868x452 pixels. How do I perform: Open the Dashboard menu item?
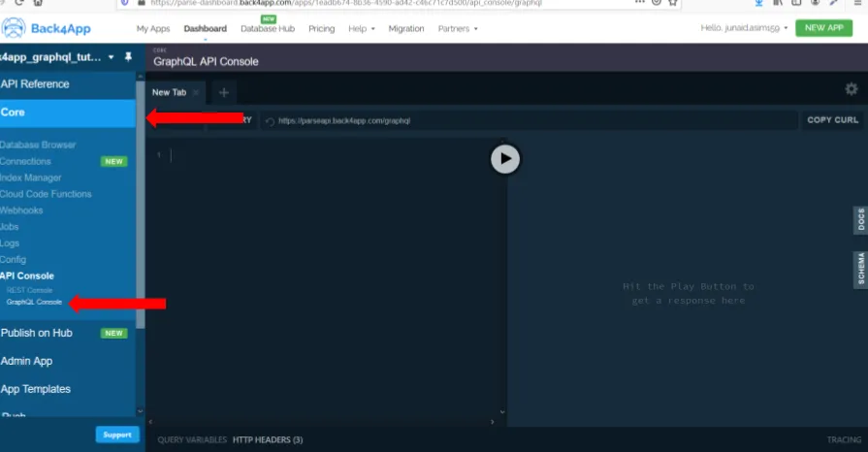pyautogui.click(x=206, y=29)
